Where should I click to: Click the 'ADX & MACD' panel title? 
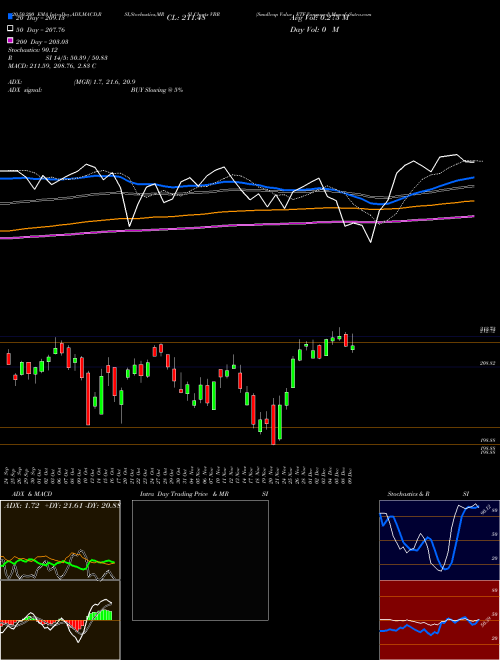32,494
